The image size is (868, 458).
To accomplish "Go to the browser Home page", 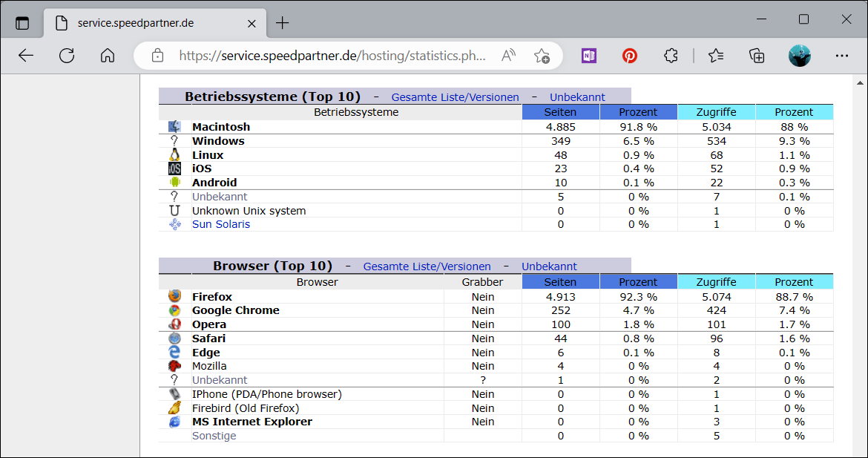I will 108,56.
